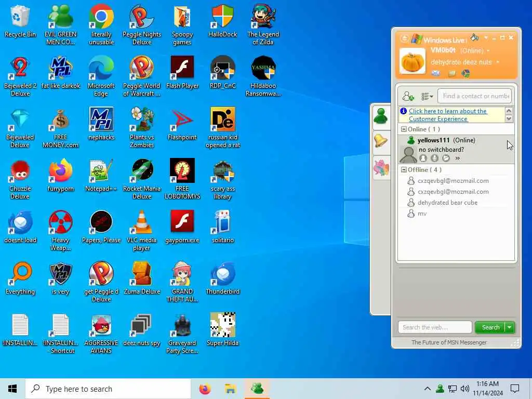Click the Add a contact icon
The image size is (532, 399).
(408, 96)
